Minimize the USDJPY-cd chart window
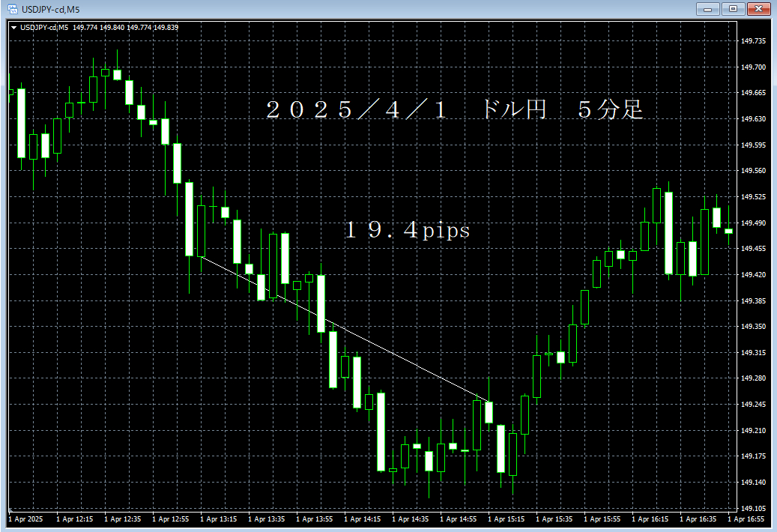This screenshot has height=532, width=777. pyautogui.click(x=707, y=9)
